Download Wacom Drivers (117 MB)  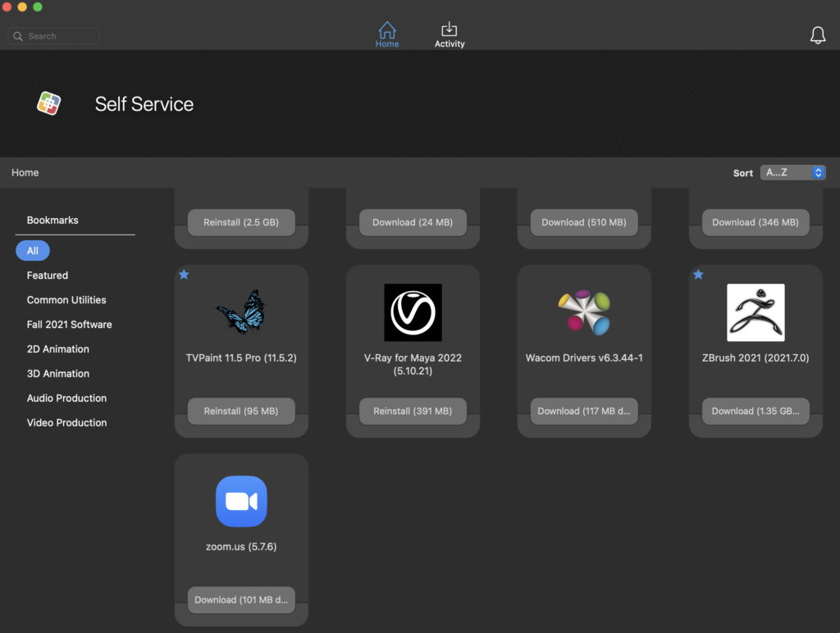click(584, 412)
